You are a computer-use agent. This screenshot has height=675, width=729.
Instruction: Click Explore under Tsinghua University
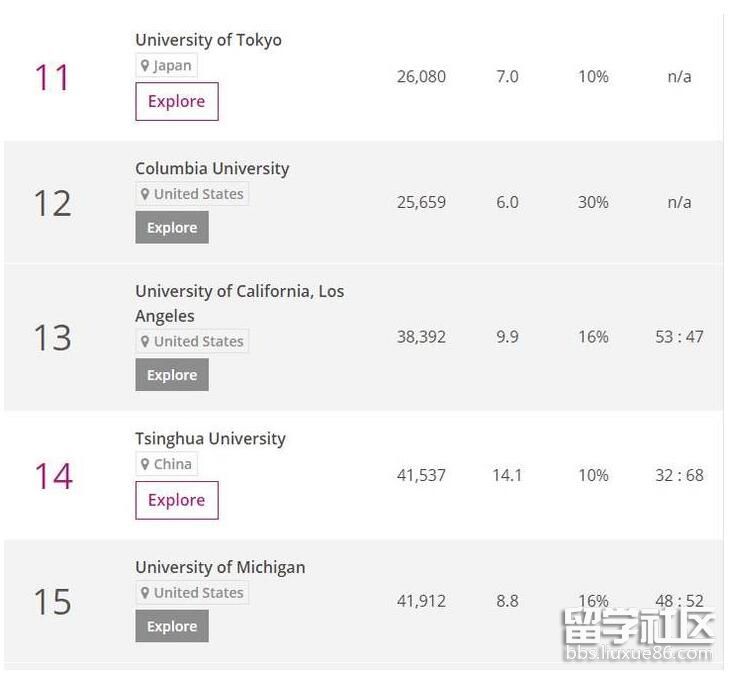click(177, 500)
